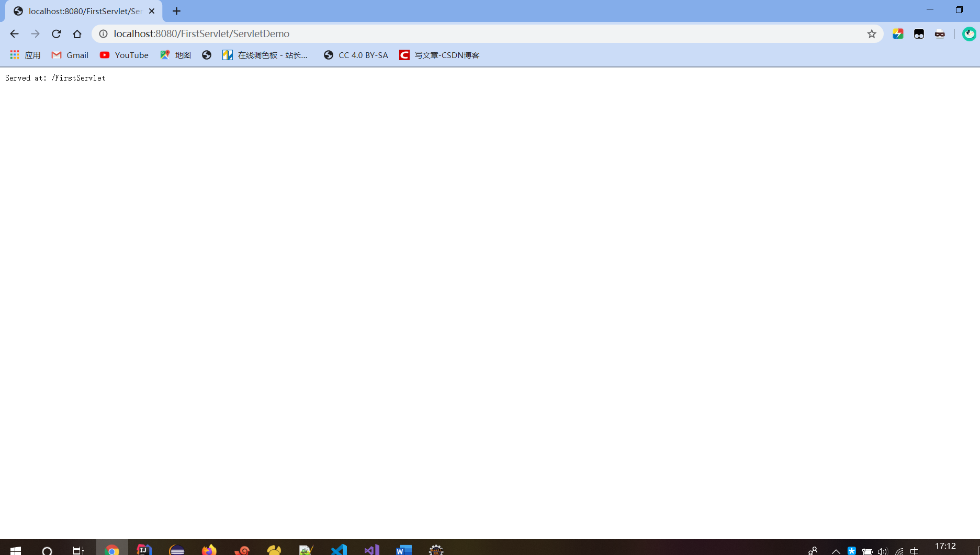The width and height of the screenshot is (980, 555).
Task: Close the localhost:8080 tab
Action: point(152,11)
